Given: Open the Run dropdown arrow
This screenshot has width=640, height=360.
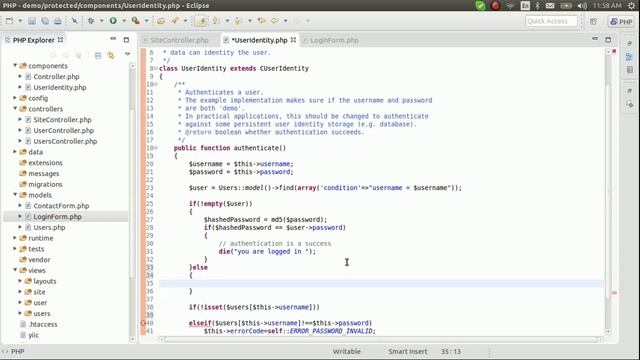Looking at the screenshot, I should click(x=124, y=21).
